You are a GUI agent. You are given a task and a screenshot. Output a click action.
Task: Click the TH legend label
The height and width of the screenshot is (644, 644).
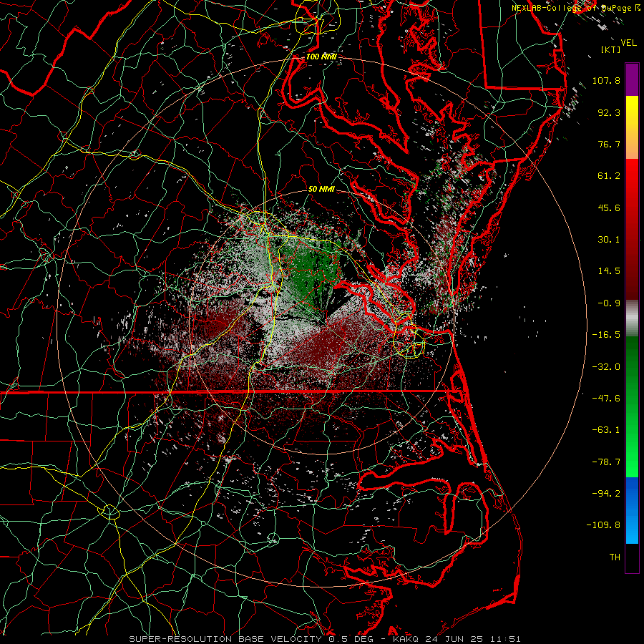click(x=615, y=557)
